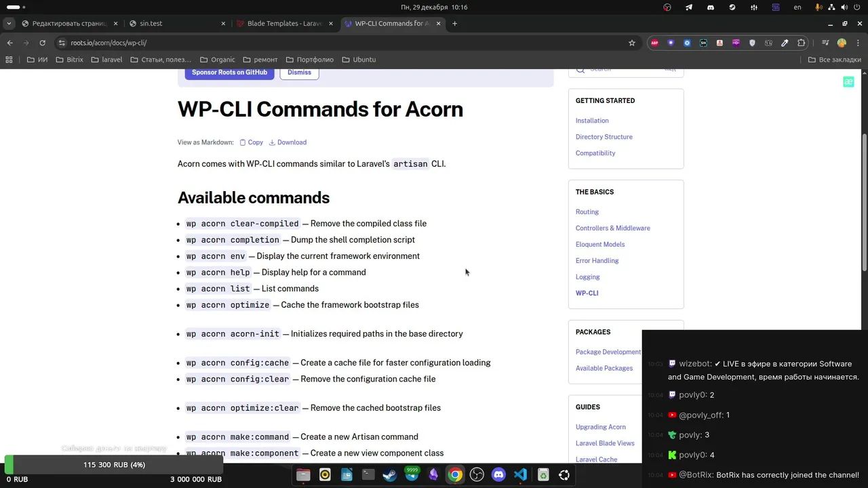Open the Upgrading Acorn guide link
The image size is (868, 488).
[x=600, y=427]
